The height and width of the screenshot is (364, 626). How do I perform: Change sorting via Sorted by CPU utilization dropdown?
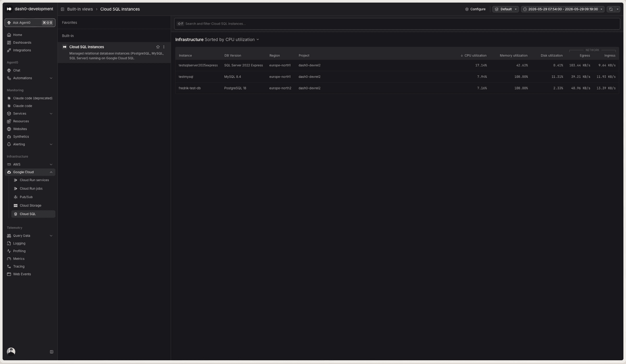click(x=232, y=40)
